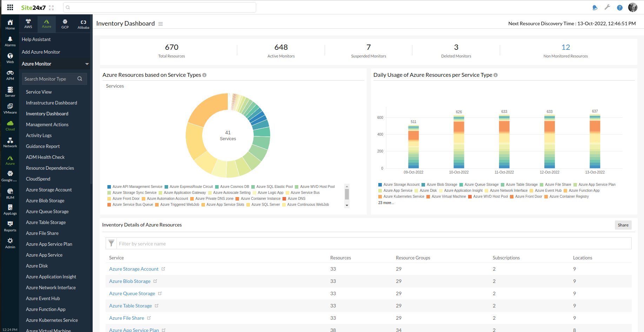
Task: Collapse the Azure Monitor section chevron
Action: 87,64
